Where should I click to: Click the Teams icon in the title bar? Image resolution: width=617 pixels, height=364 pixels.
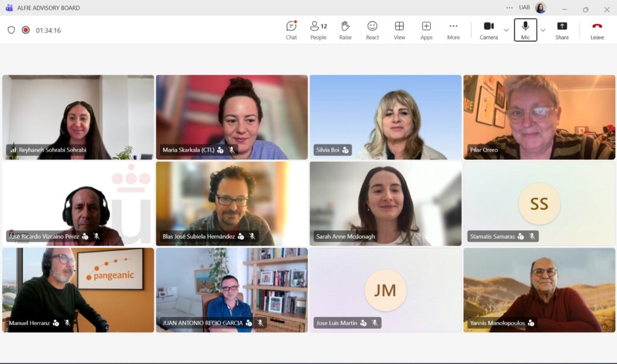[7, 7]
